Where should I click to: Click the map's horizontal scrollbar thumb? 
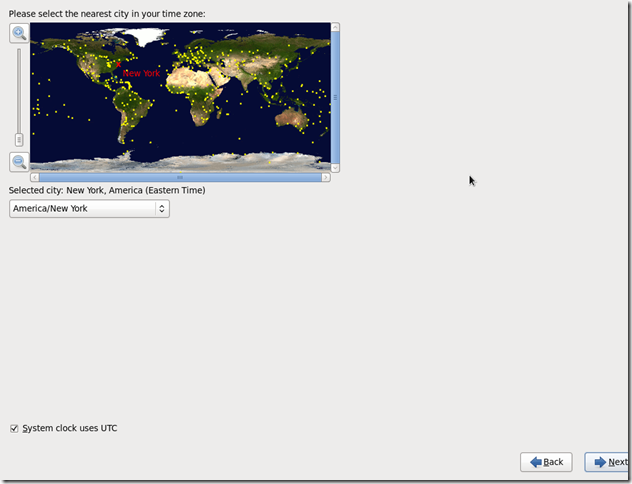point(180,177)
